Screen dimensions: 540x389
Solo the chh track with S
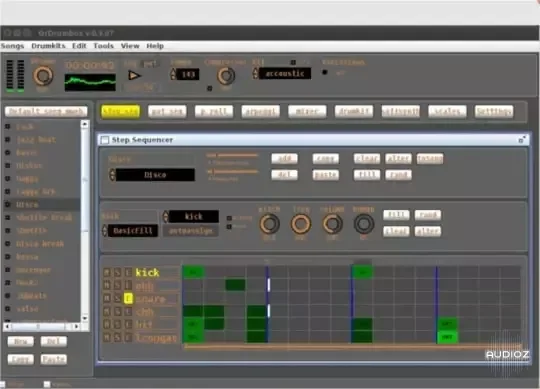117,312
